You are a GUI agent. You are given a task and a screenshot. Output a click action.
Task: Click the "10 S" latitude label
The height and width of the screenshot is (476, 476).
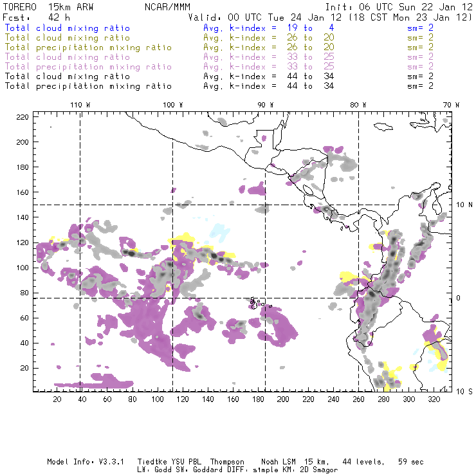coord(464,392)
